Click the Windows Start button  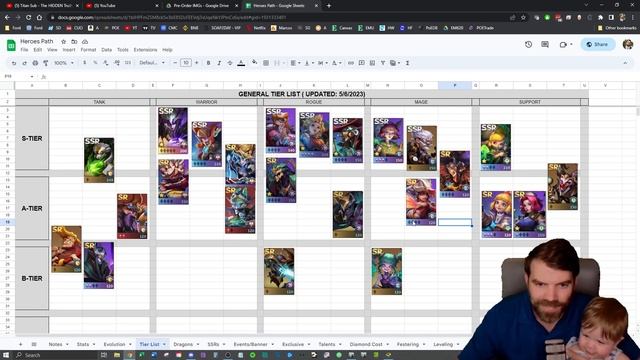click(6, 355)
